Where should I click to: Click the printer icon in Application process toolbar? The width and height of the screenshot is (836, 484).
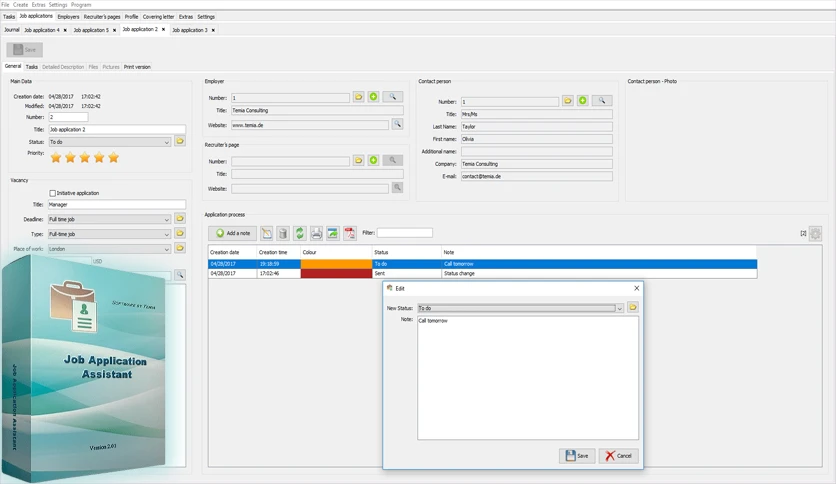316,233
